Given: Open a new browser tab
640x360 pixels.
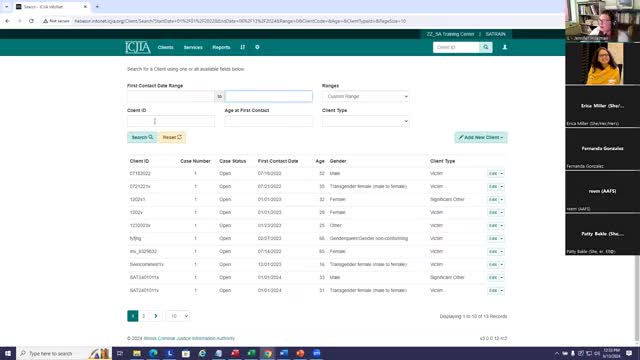Looking at the screenshot, I should pos(97,7).
